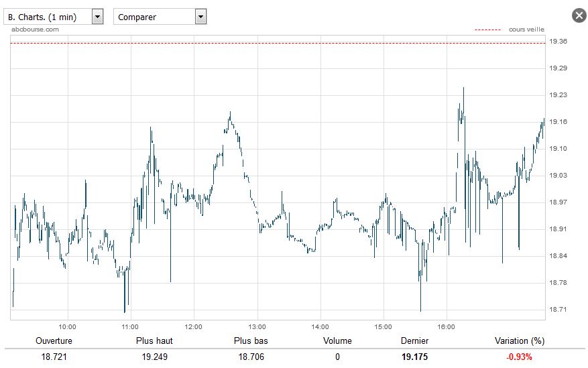Screen dimensions: 588x368
Task: Expand the Comparer dropdown arrow
Action: [x=200, y=17]
